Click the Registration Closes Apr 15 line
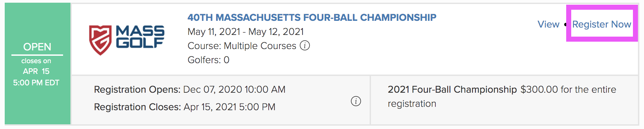The image size is (644, 129). (x=184, y=107)
